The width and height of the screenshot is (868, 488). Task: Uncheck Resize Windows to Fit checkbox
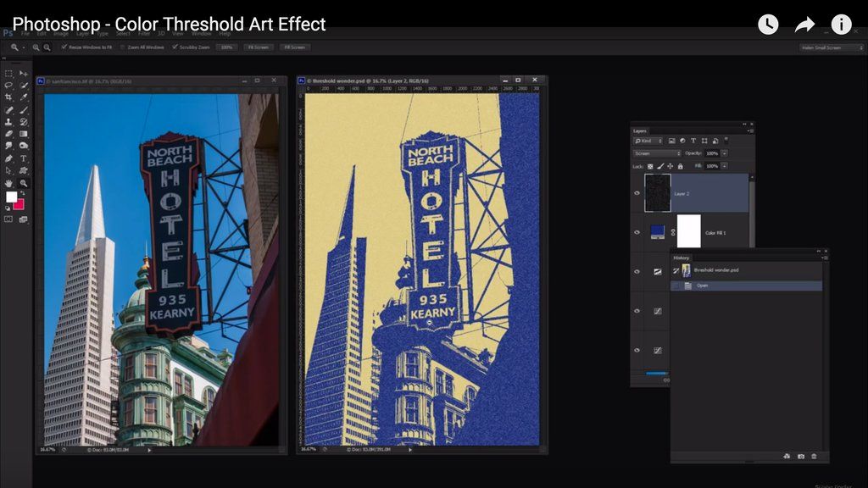tap(64, 47)
